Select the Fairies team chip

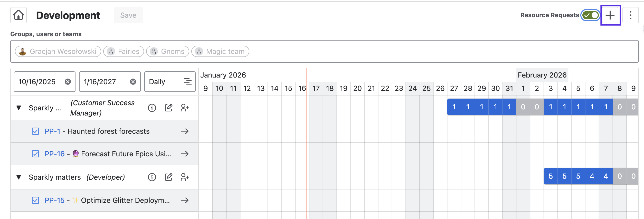click(124, 51)
